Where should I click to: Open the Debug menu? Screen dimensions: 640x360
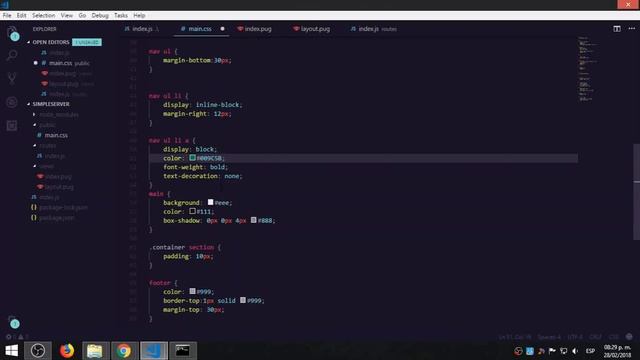click(100, 16)
